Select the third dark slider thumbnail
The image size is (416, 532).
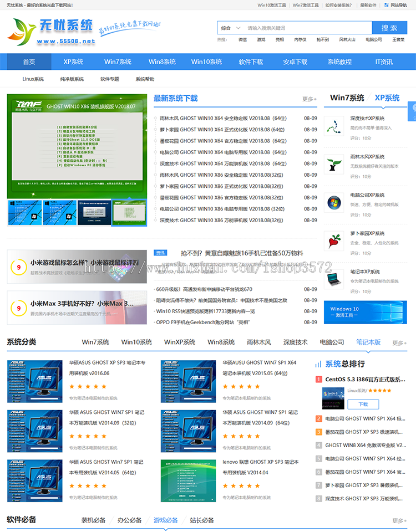click(x=94, y=213)
